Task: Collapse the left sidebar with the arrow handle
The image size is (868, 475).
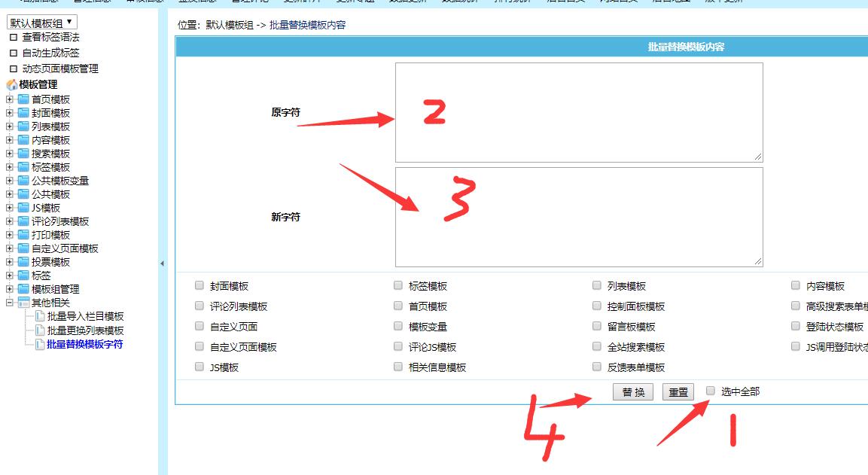Action: (x=163, y=263)
